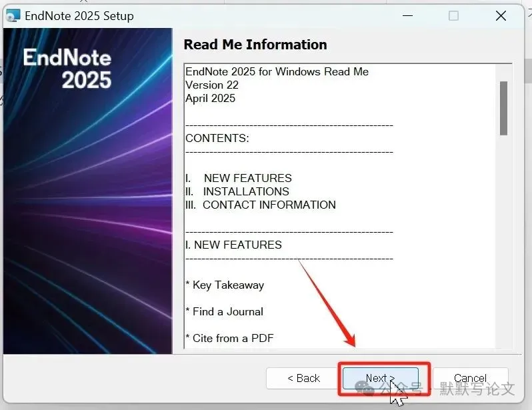Click the 'EndNote 2025 for Windows Read Me' line
The width and height of the screenshot is (532, 410).
pos(277,71)
